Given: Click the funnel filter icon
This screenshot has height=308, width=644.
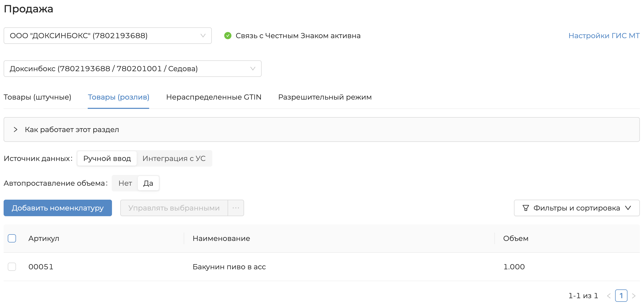Looking at the screenshot, I should 526,208.
